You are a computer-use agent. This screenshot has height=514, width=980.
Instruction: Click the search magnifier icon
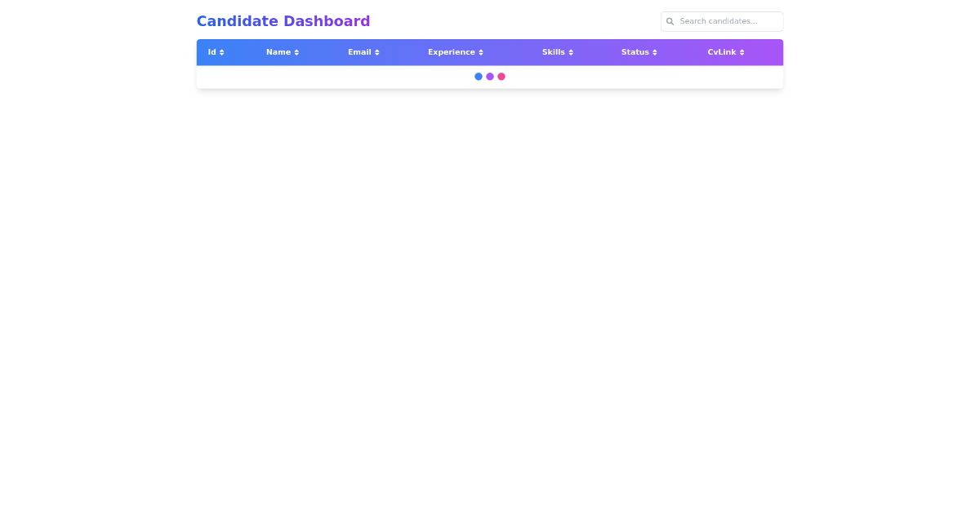point(670,21)
